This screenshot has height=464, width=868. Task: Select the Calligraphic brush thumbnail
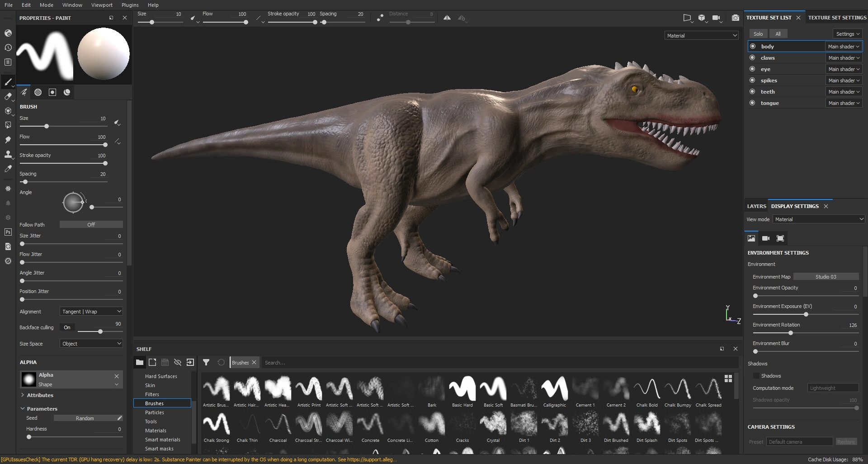coord(554,389)
